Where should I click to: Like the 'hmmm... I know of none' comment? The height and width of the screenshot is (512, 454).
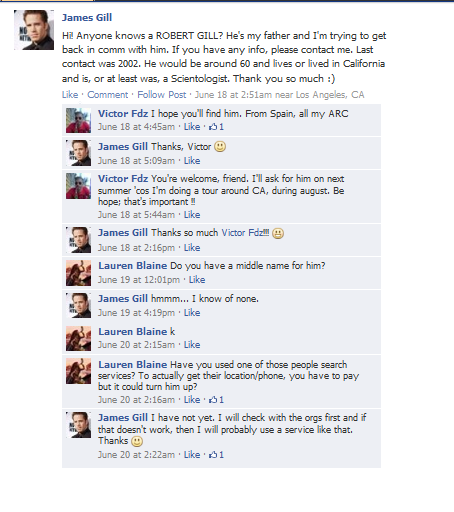[192, 313]
